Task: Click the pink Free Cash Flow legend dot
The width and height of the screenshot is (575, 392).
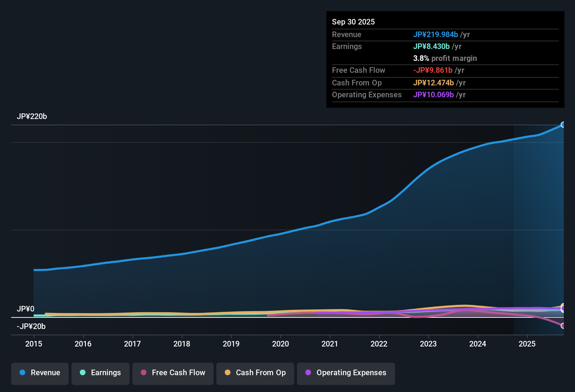Action: 143,373
